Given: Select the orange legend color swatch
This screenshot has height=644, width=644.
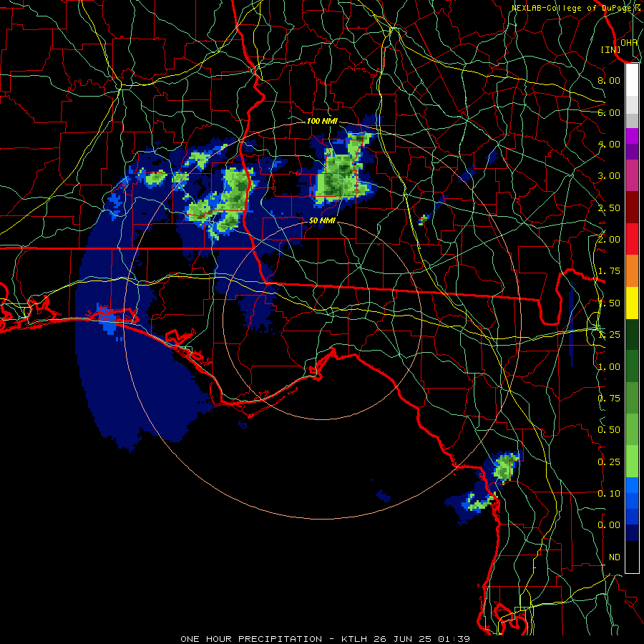Looking at the screenshot, I should coord(632,271).
